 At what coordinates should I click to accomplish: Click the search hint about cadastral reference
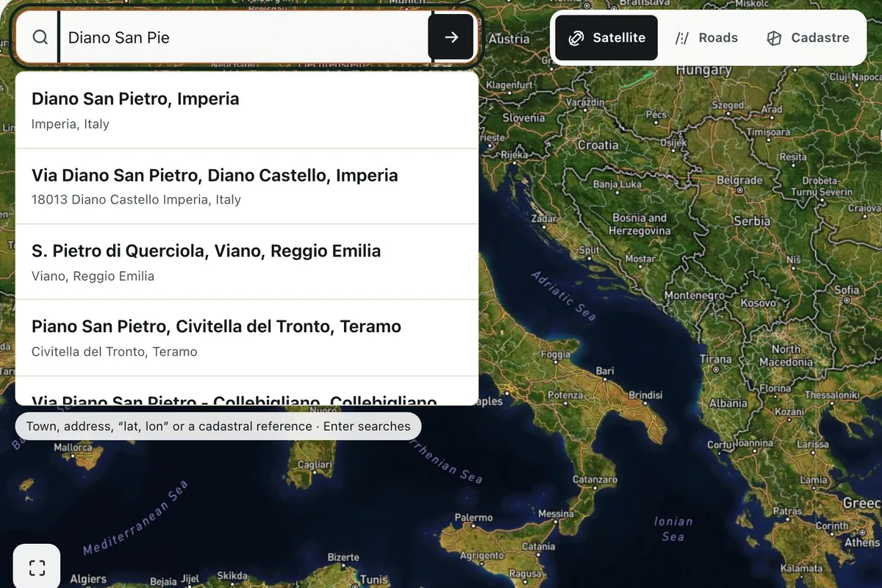tap(218, 426)
